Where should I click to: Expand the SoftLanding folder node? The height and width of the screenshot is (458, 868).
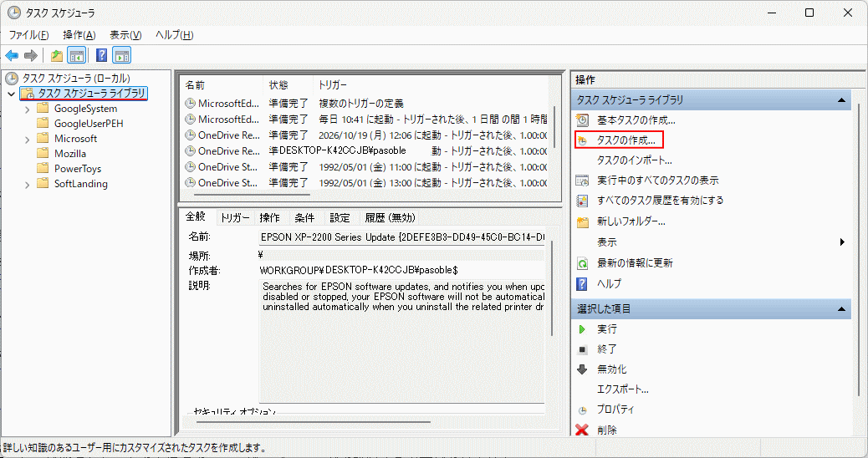point(27,185)
